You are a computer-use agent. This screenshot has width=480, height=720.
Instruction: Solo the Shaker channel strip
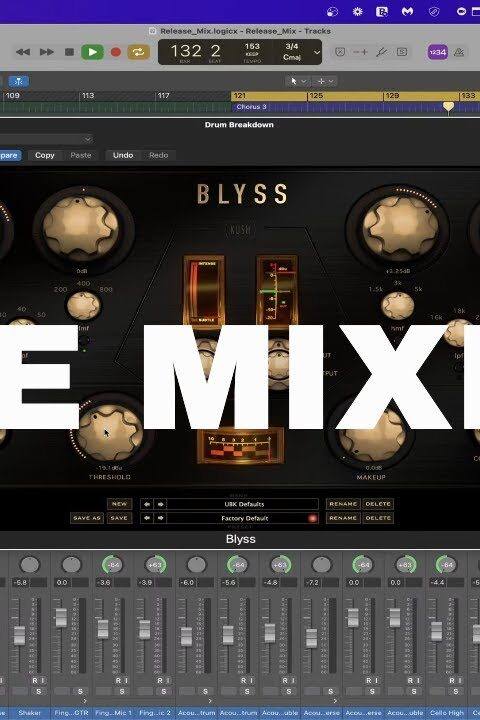coord(39,691)
